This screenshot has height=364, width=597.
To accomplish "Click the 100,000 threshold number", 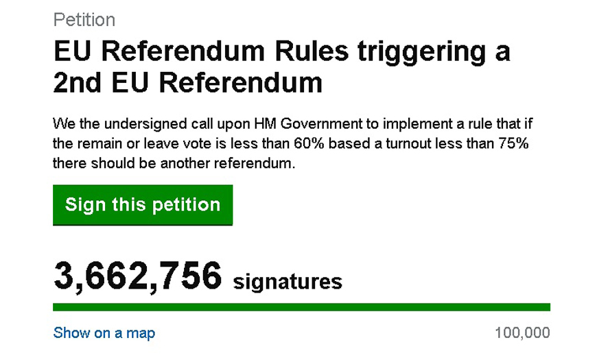I will pos(522,333).
